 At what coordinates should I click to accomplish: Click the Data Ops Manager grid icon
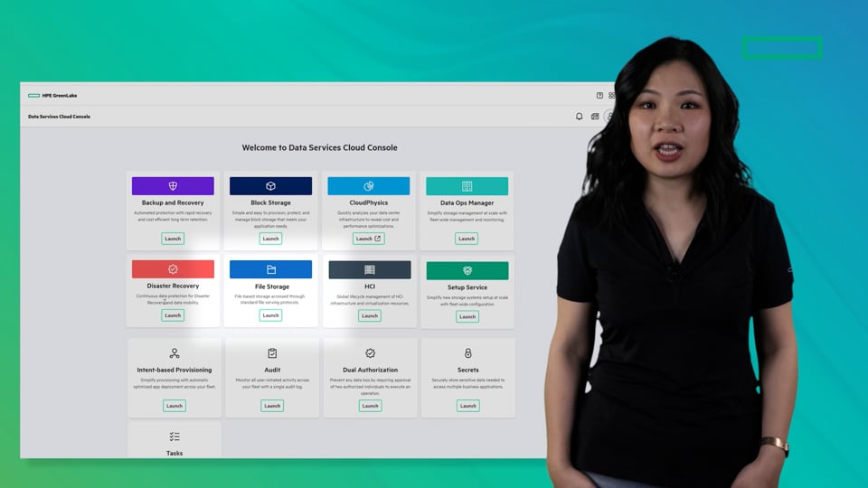pyautogui.click(x=467, y=186)
